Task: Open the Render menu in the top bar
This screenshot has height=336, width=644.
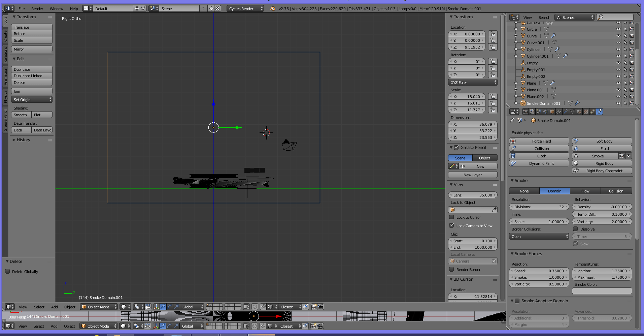Action: [37, 9]
